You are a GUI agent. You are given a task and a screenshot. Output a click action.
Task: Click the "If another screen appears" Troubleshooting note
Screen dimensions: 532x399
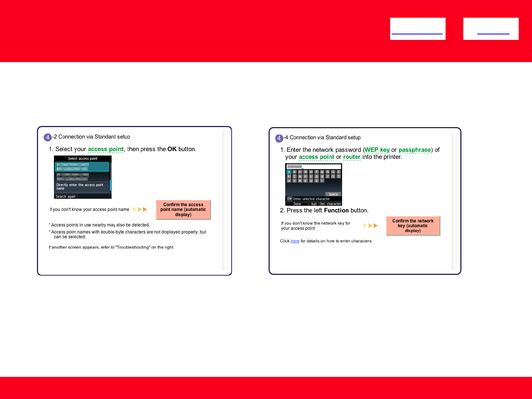112,248
